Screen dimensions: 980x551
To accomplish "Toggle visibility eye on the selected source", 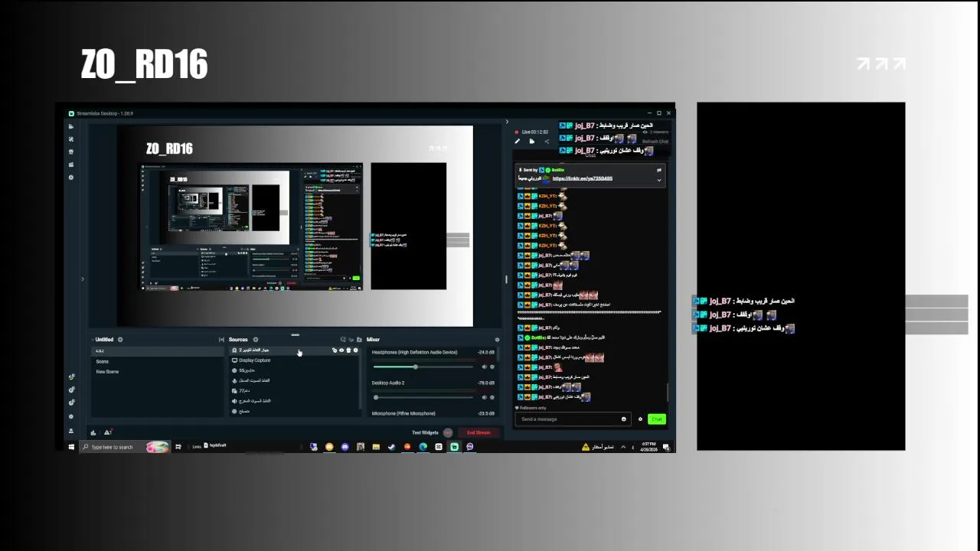I will (x=341, y=350).
